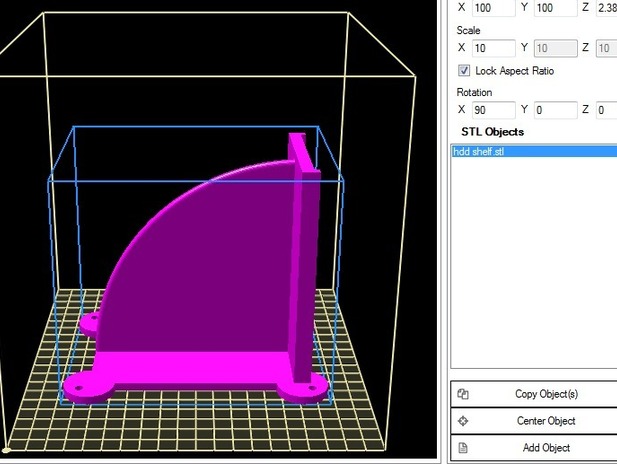Click the disabled Scale Y field
The width and height of the screenshot is (617, 464).
(x=555, y=48)
